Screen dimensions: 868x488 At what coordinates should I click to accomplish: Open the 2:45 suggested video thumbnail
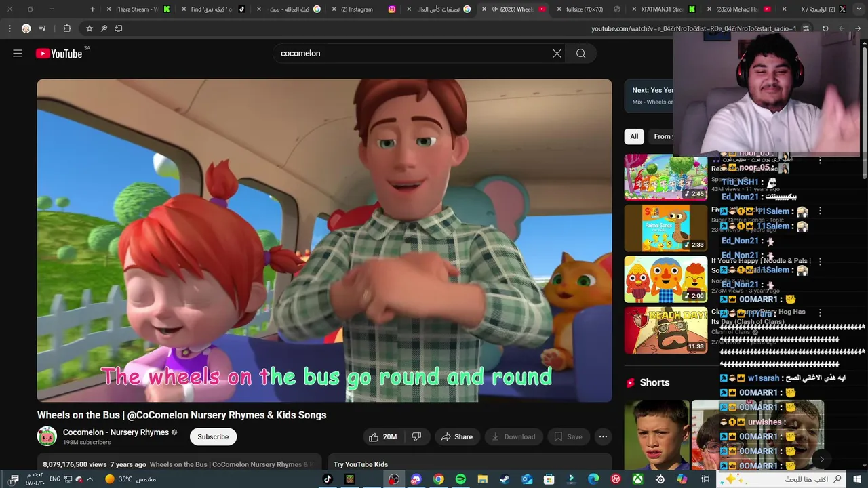666,178
